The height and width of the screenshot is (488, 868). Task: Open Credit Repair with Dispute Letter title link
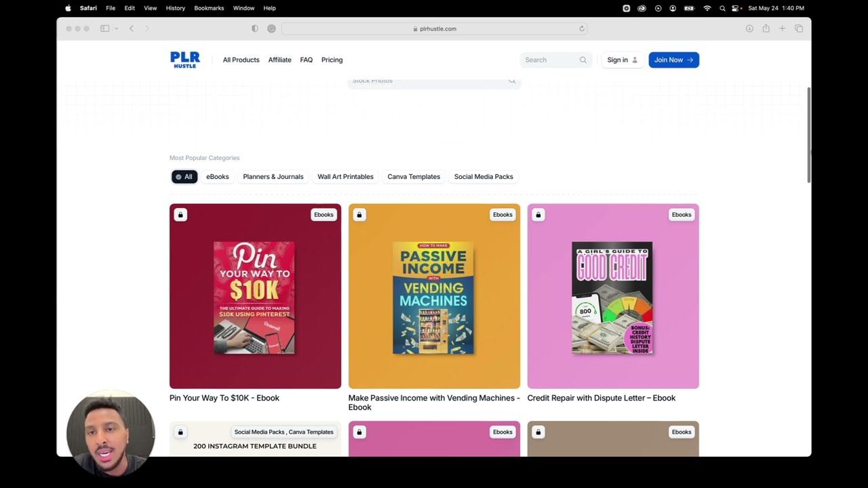601,398
